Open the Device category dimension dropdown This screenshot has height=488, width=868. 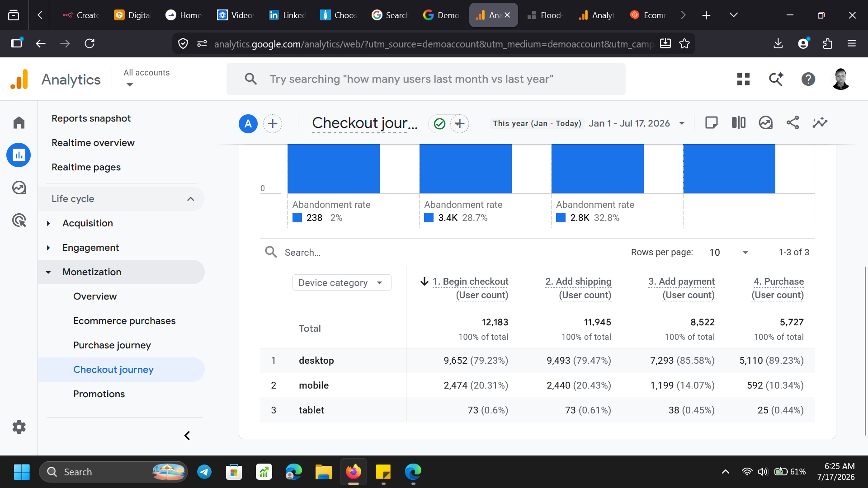coord(342,282)
